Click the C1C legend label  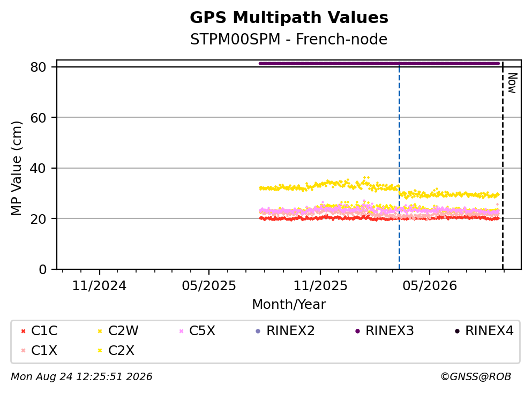point(44,330)
